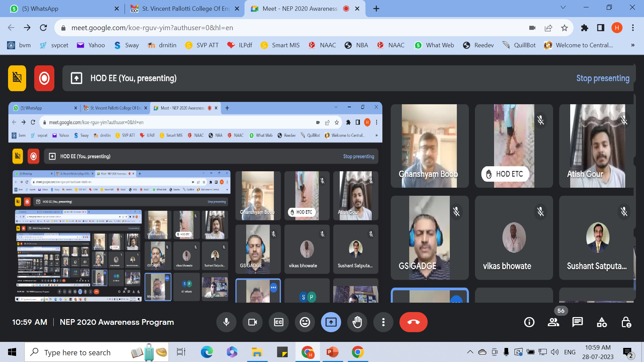Viewport: 644px width, 362px height.
Task: Show hidden system tray icons arrow
Action: point(470,352)
